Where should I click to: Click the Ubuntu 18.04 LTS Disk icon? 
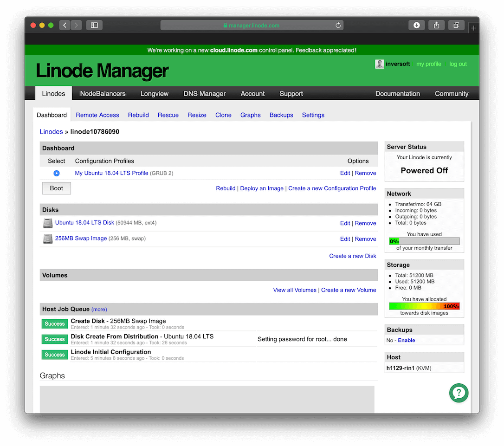coord(48,223)
